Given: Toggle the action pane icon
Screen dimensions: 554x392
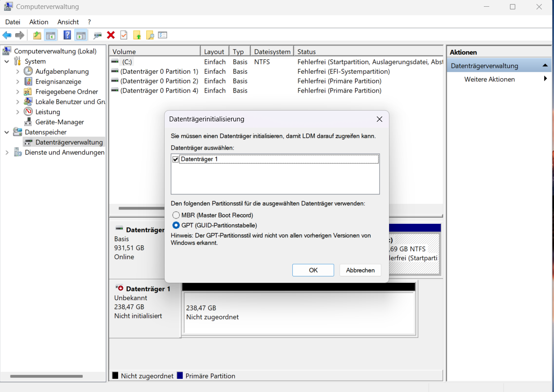Looking at the screenshot, I should [80, 35].
